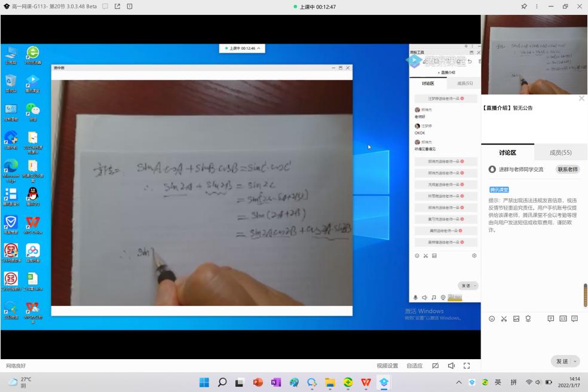This screenshot has width=588, height=392.
Task: Open Tencent Classroom icon in Windows taskbar
Action: (x=384, y=382)
